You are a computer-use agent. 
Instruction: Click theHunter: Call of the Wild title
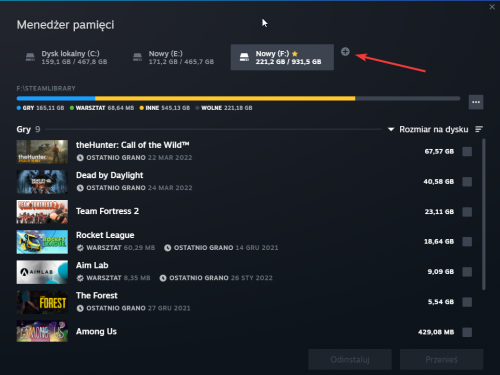coord(133,145)
